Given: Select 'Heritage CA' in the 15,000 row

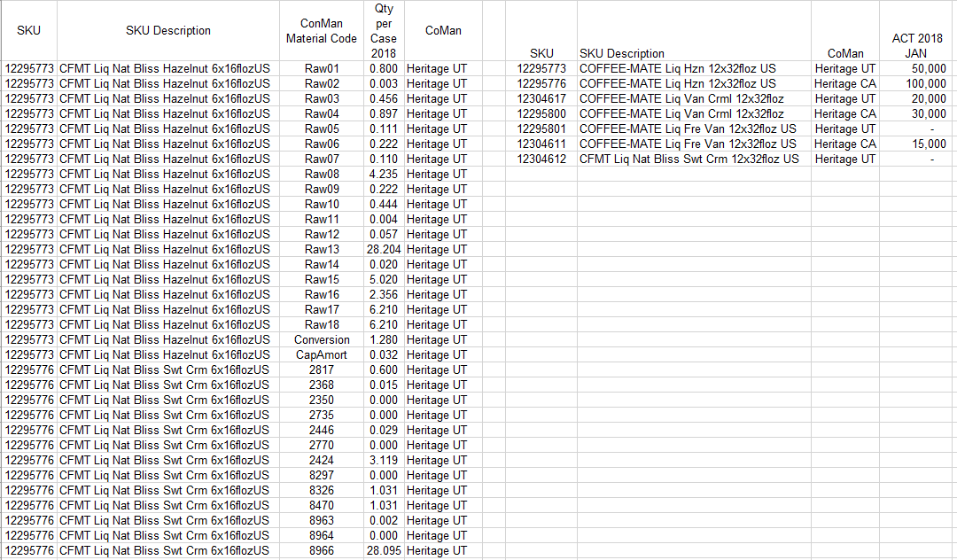Looking at the screenshot, I should (845, 144).
